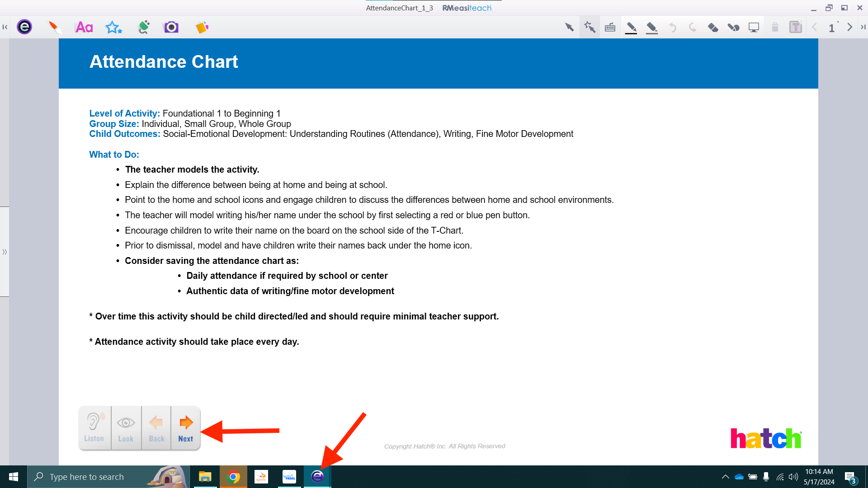Image resolution: width=868 pixels, height=488 pixels.
Task: Click the hatch logo
Action: point(766,438)
